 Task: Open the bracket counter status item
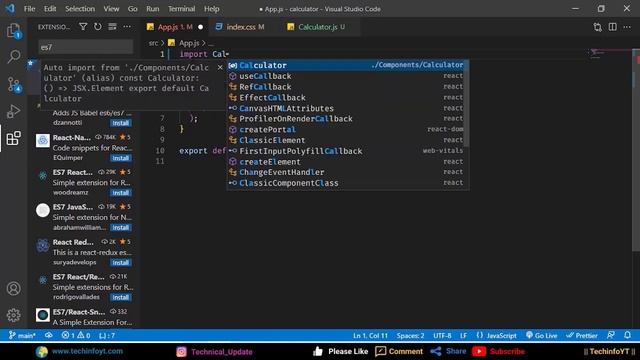[x=107, y=336]
